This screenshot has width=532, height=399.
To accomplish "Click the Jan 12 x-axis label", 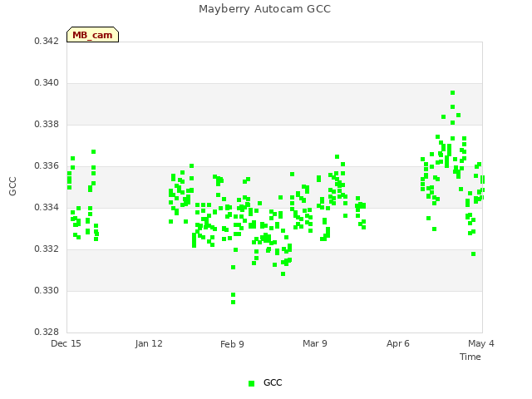I will pos(149,343).
